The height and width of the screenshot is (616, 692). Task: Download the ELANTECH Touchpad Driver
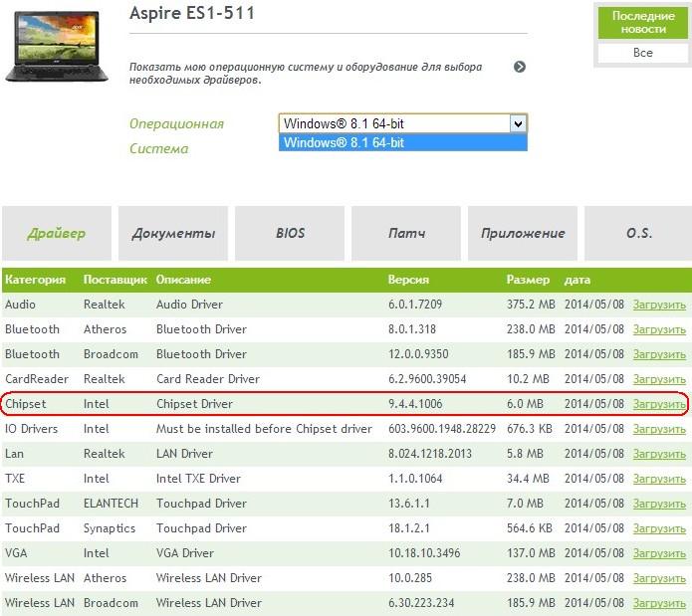659,504
